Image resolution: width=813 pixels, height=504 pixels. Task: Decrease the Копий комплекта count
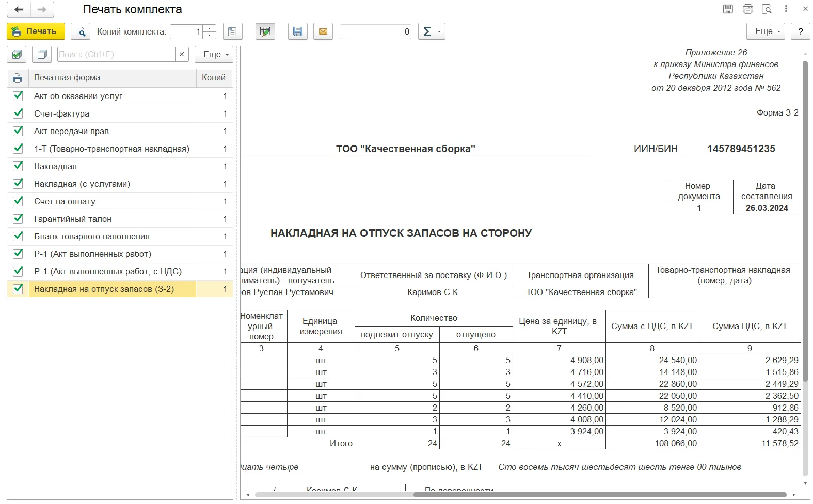pos(209,35)
